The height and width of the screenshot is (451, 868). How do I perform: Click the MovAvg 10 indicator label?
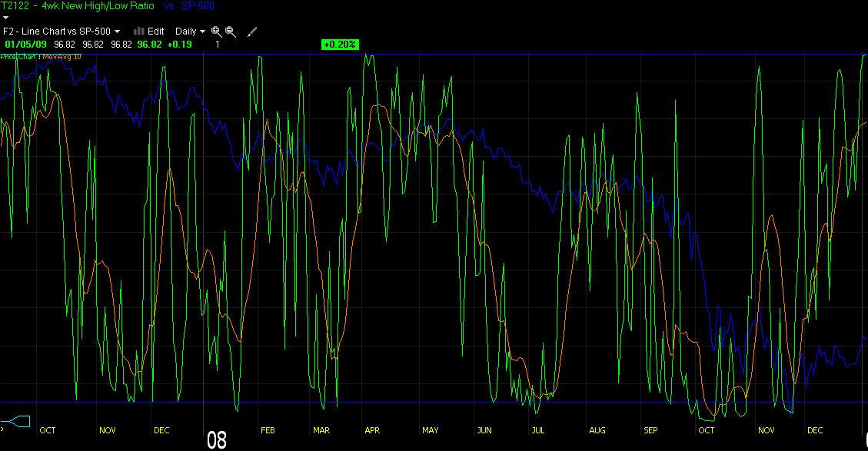tap(62, 57)
